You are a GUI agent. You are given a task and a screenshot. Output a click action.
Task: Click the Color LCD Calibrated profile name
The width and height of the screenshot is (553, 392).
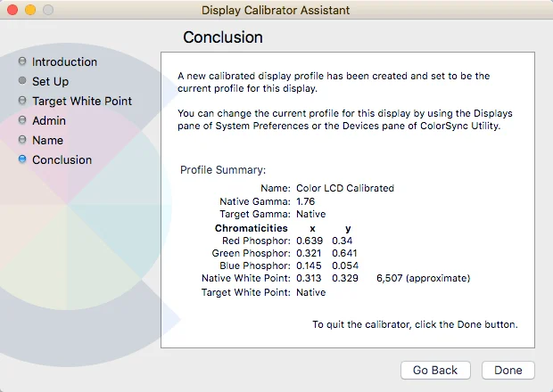pos(344,189)
